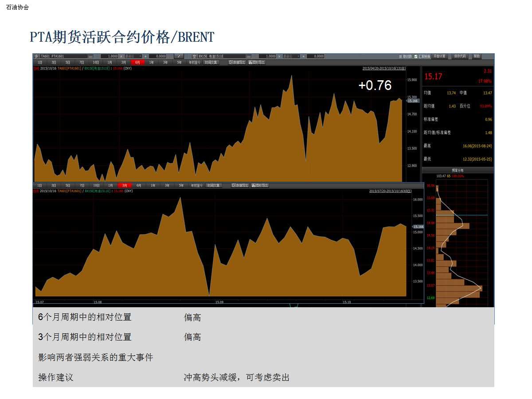532x399 pixels.
Task: Select the 5年 tab in lower chart
Action: pyautogui.click(x=181, y=185)
